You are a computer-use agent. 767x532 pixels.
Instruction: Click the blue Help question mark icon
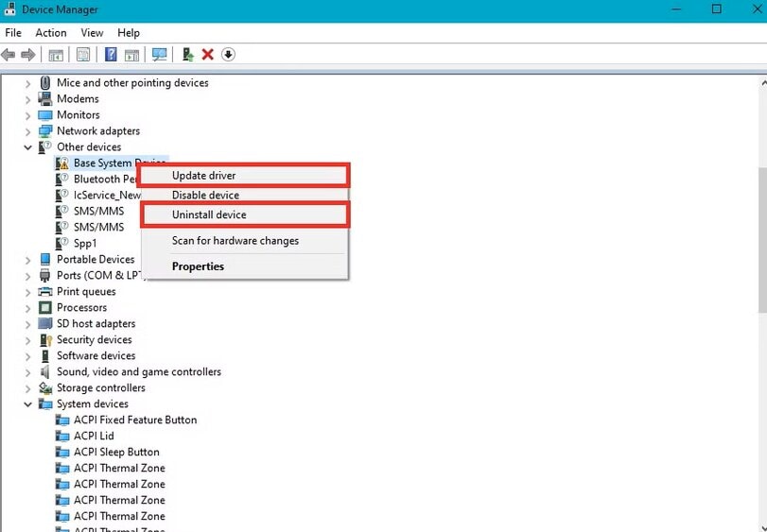click(111, 54)
